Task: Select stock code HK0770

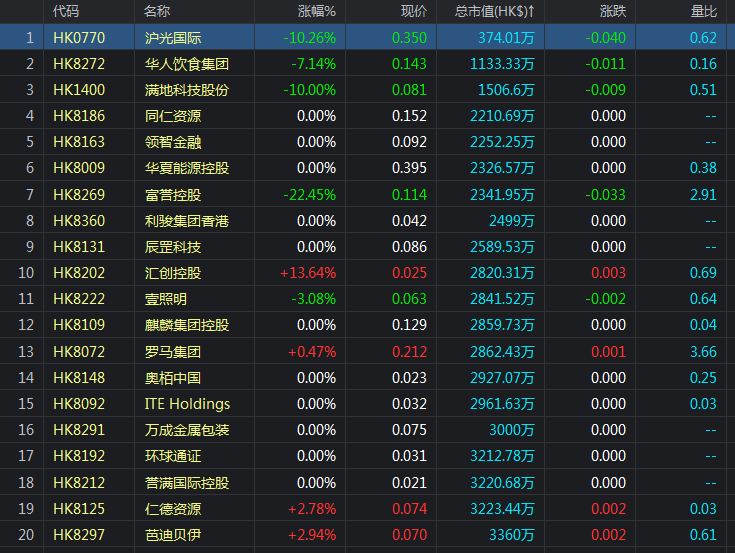Action: [x=79, y=37]
